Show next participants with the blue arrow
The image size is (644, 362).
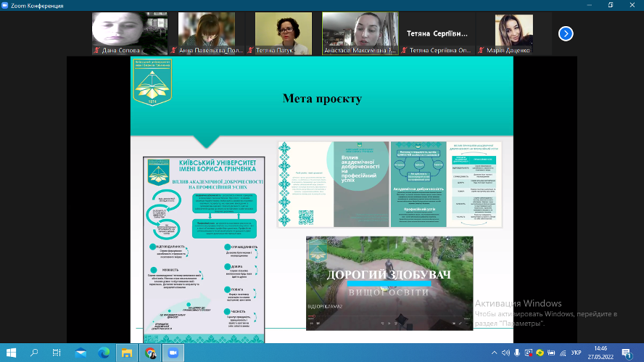566,33
